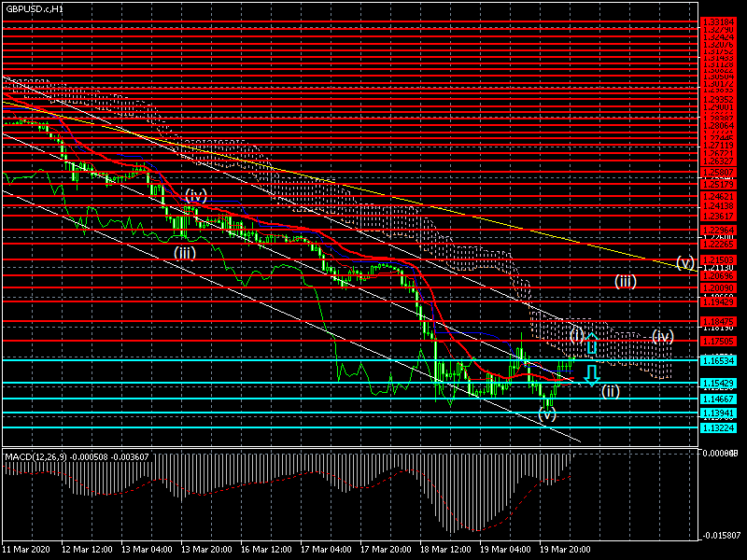Select the (iii) wave label under 13 Mar candles
The width and height of the screenshot is (747, 560).
(x=185, y=252)
